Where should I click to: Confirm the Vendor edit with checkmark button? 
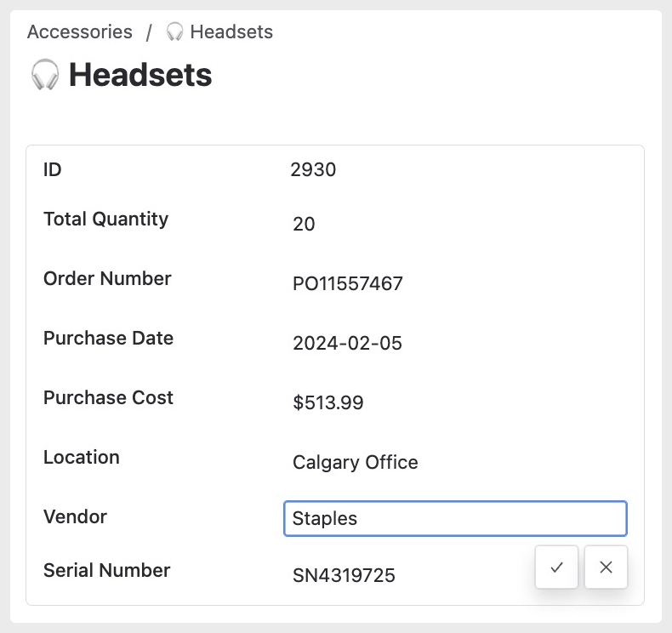click(556, 567)
